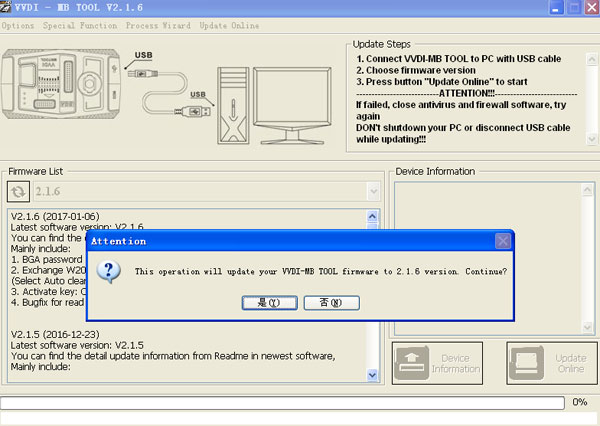The width and height of the screenshot is (600, 426).
Task: Click the VVDI MB Tool device illustration
Action: [61, 84]
